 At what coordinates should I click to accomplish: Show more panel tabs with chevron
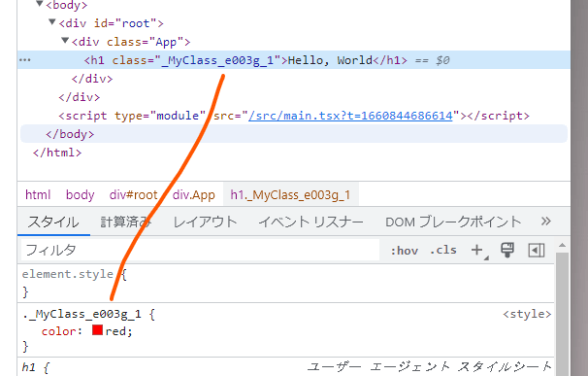[546, 222]
